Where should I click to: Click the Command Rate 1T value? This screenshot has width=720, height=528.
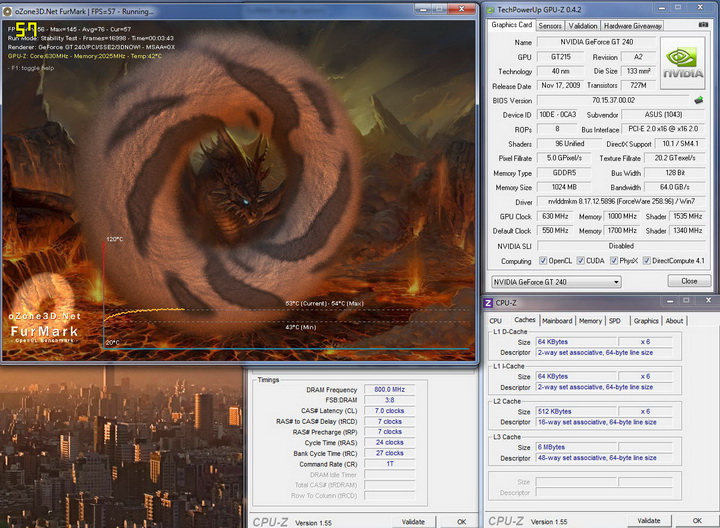click(x=389, y=464)
